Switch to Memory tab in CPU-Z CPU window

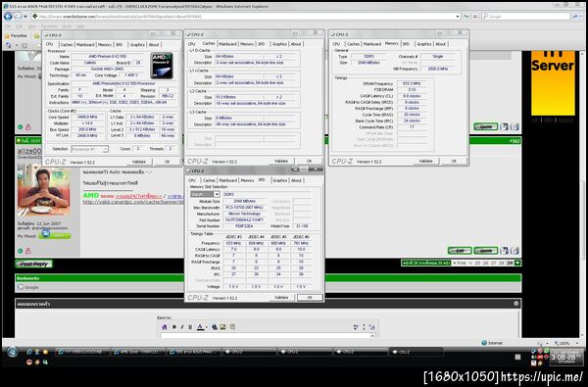tap(105, 45)
